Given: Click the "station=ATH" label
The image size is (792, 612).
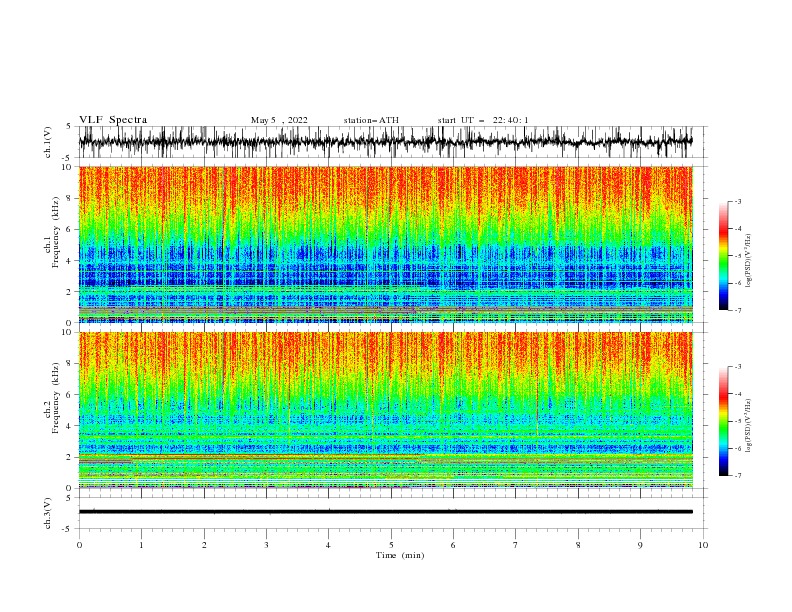Looking at the screenshot, I should pos(371,120).
